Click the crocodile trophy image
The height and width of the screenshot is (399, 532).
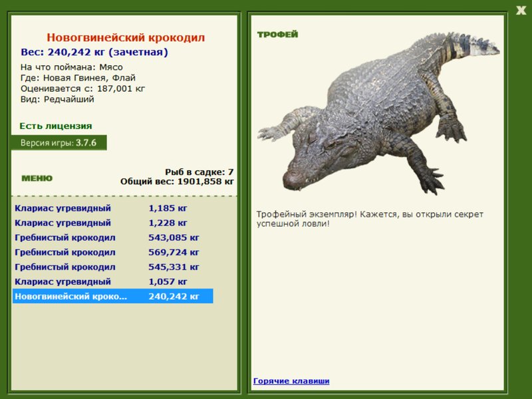pyautogui.click(x=378, y=114)
